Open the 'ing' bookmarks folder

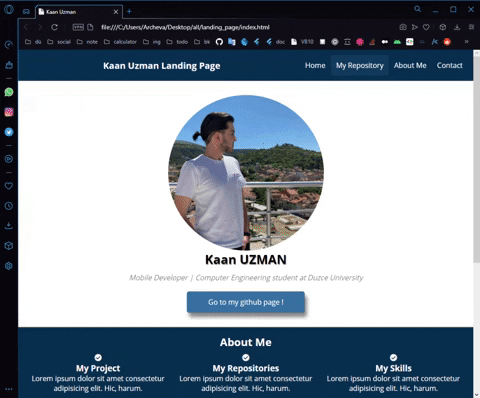[152, 42]
